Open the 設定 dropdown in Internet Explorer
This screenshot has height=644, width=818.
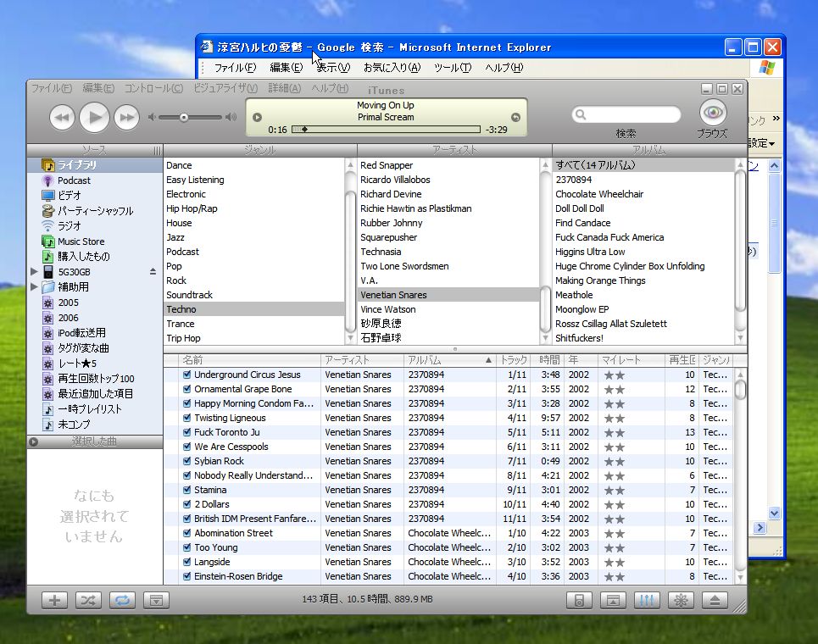[762, 143]
